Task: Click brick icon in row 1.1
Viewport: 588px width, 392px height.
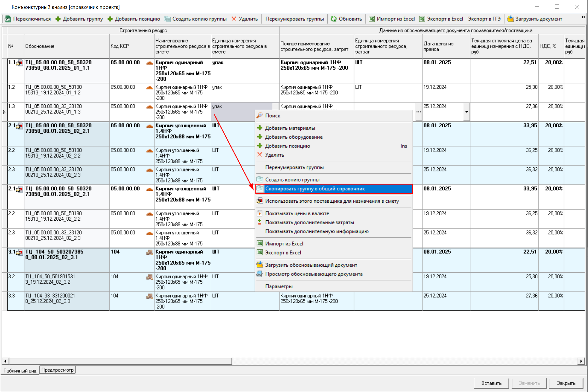Action: (150, 63)
